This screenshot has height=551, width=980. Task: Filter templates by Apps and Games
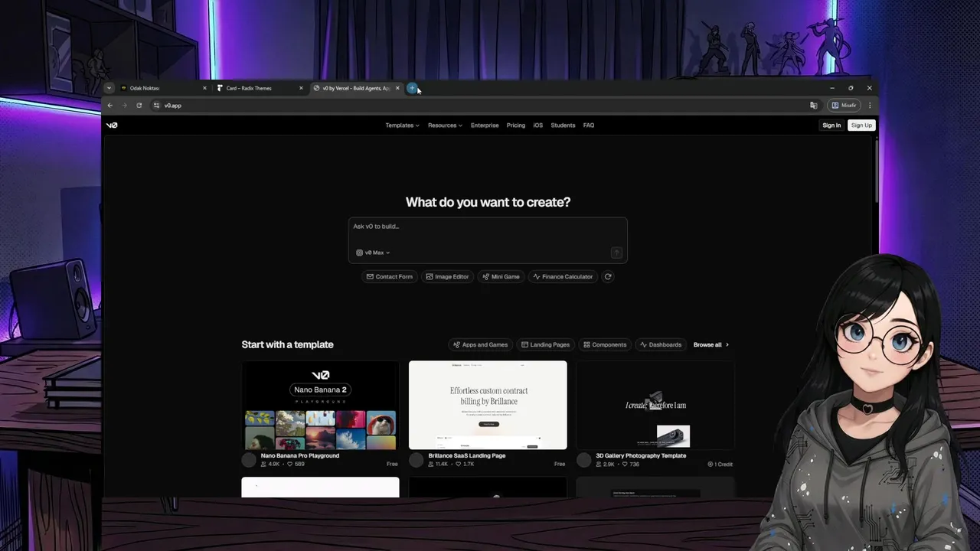481,344
